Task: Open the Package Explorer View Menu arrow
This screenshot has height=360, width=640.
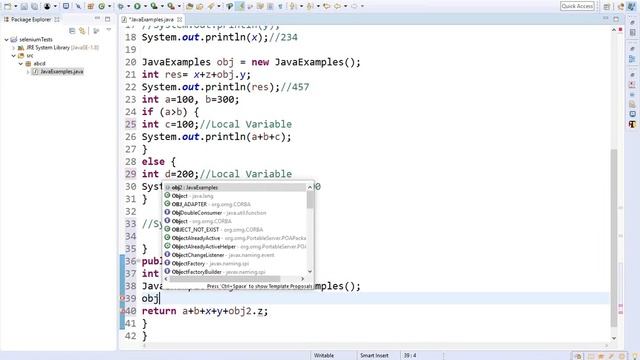Action: tap(109, 30)
